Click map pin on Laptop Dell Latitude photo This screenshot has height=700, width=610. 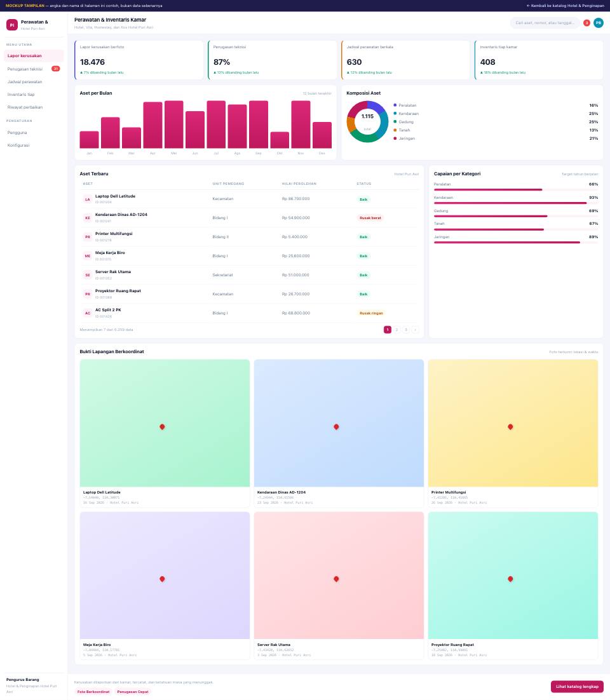162,427
